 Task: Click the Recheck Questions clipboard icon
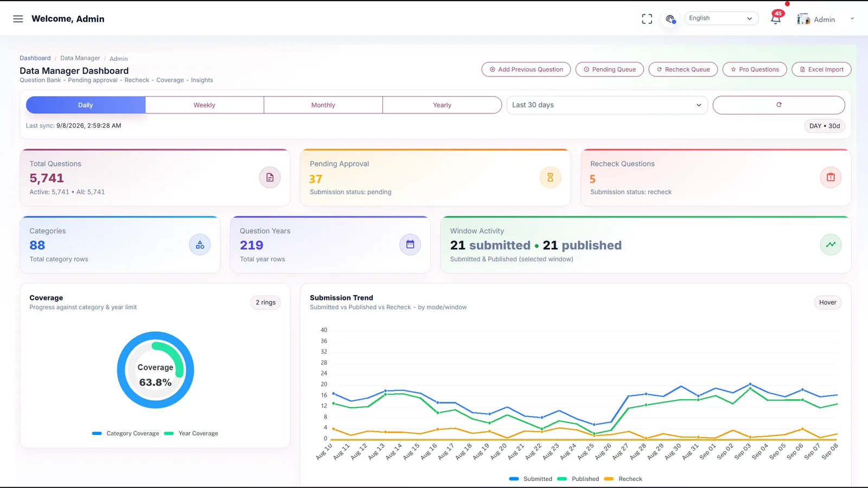click(831, 177)
